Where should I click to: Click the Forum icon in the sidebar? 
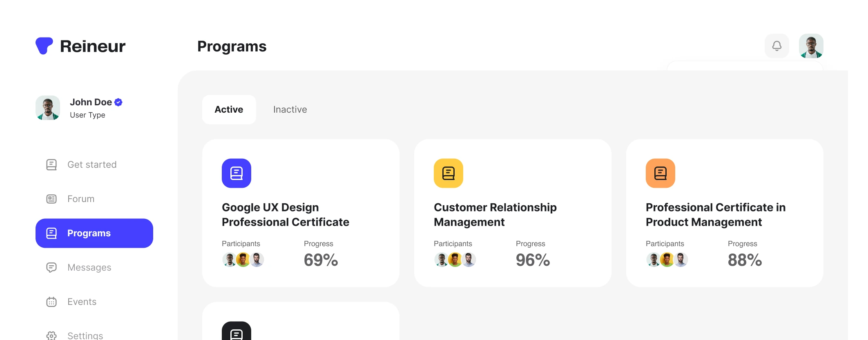51,199
